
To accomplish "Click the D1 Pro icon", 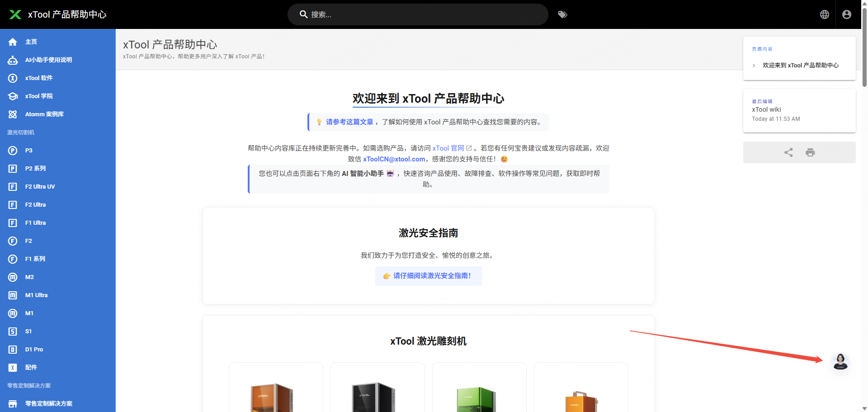I will point(13,350).
